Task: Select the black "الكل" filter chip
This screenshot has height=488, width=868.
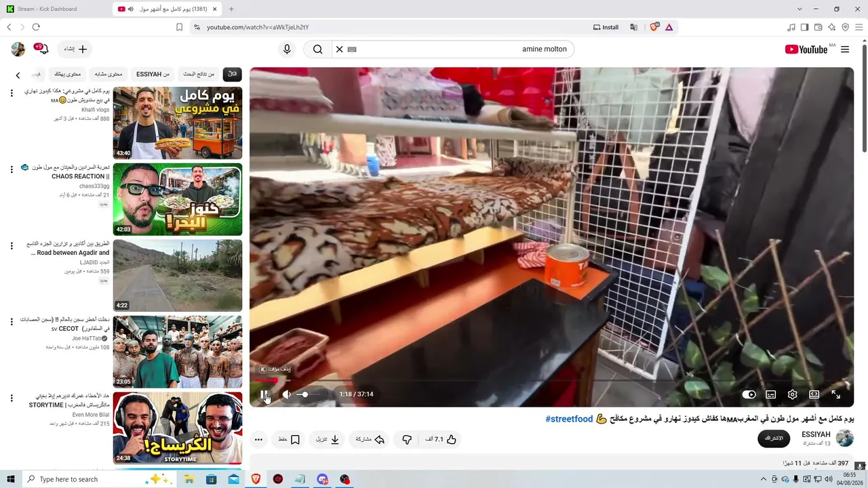Action: [233, 75]
